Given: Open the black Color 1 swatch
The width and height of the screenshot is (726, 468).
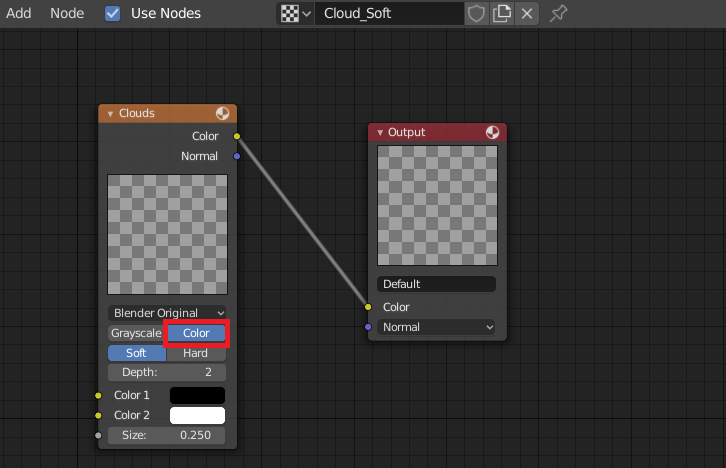Looking at the screenshot, I should tap(197, 395).
